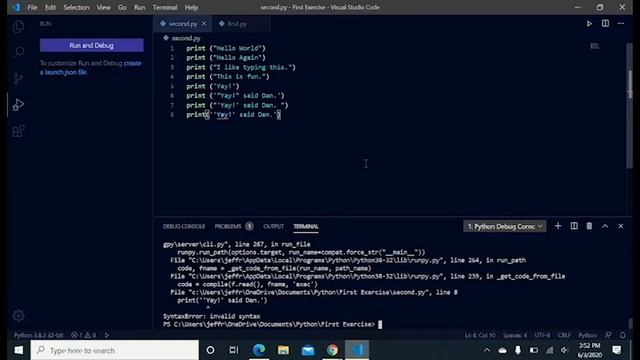Screen dimensions: 640x360
Task: Click errors and warnings status indicator
Action: pyautogui.click(x=83, y=335)
